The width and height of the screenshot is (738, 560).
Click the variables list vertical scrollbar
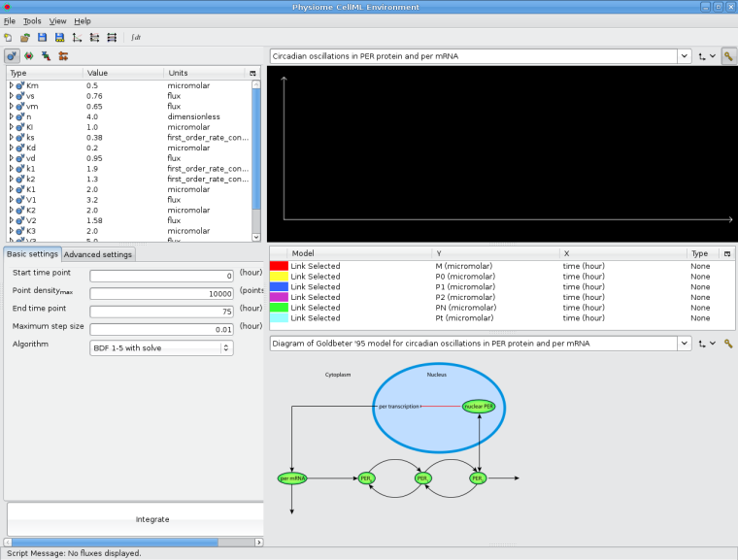[x=256, y=148]
